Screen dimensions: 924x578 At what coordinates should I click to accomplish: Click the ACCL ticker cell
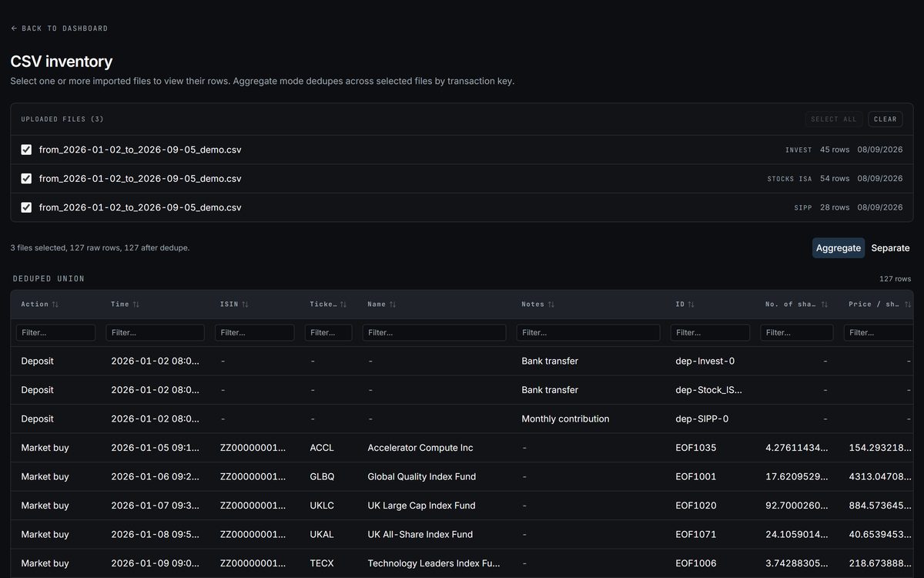click(322, 448)
